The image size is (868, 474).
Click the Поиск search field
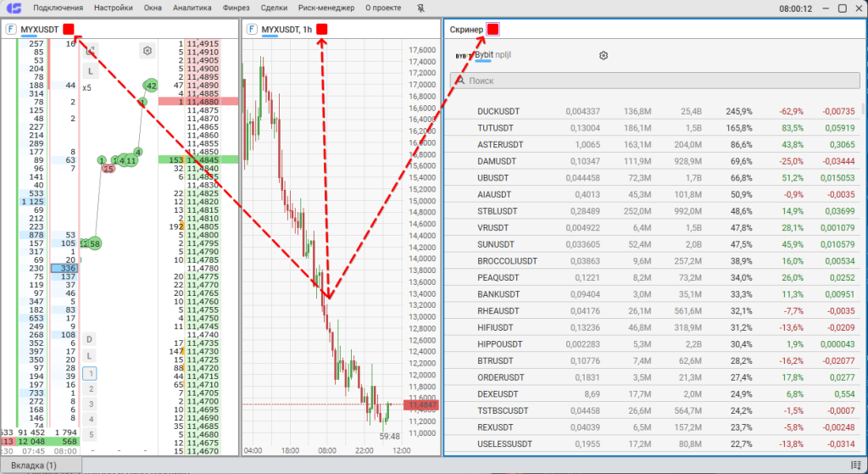655,81
